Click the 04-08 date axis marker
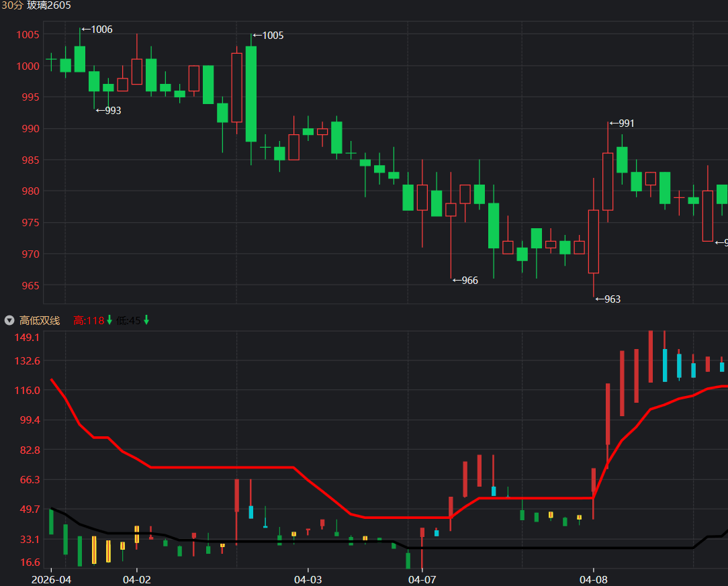The image size is (728, 586). tap(594, 579)
